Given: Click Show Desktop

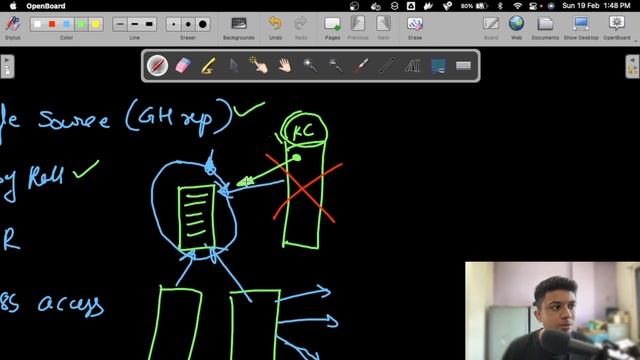Looking at the screenshot, I should pyautogui.click(x=581, y=27).
